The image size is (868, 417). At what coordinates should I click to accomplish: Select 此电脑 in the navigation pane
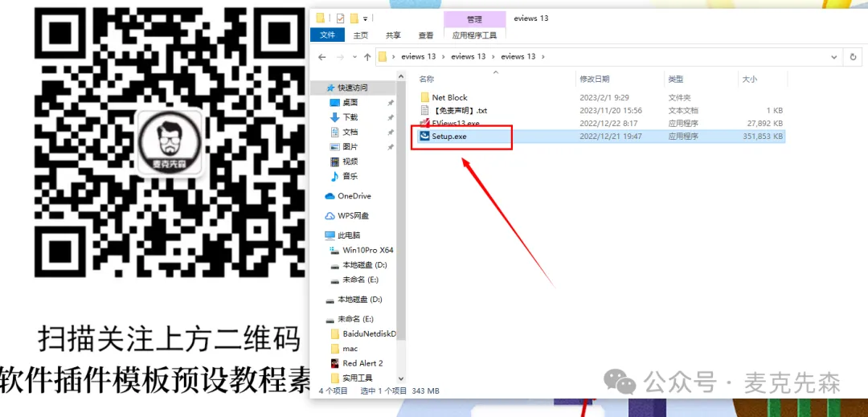click(x=349, y=235)
